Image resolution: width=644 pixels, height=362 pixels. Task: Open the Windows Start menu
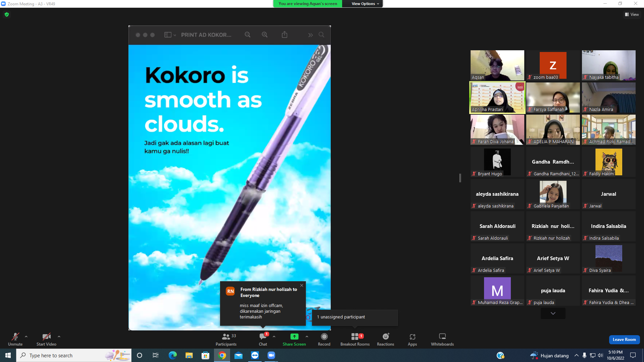pyautogui.click(x=8, y=355)
